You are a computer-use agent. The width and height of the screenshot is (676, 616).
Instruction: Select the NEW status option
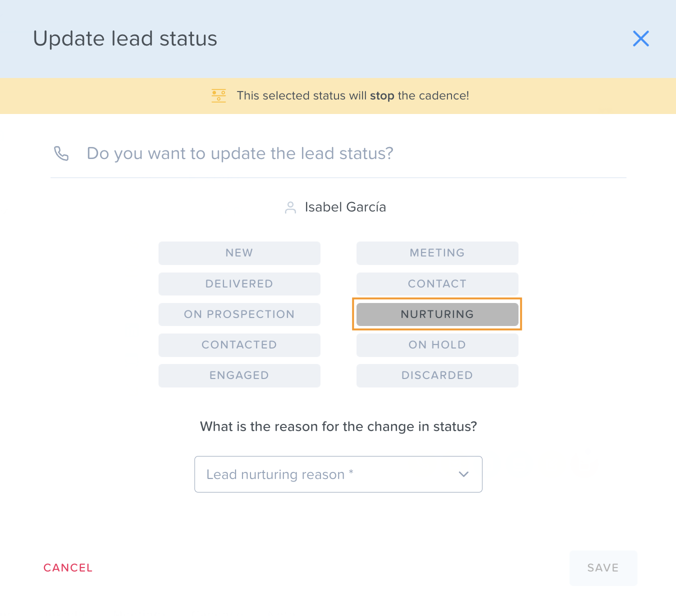tap(239, 253)
